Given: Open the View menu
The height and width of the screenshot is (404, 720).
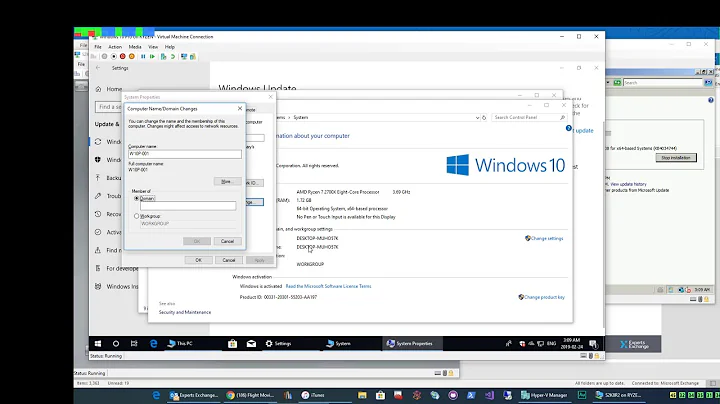Looking at the screenshot, I should tap(153, 47).
